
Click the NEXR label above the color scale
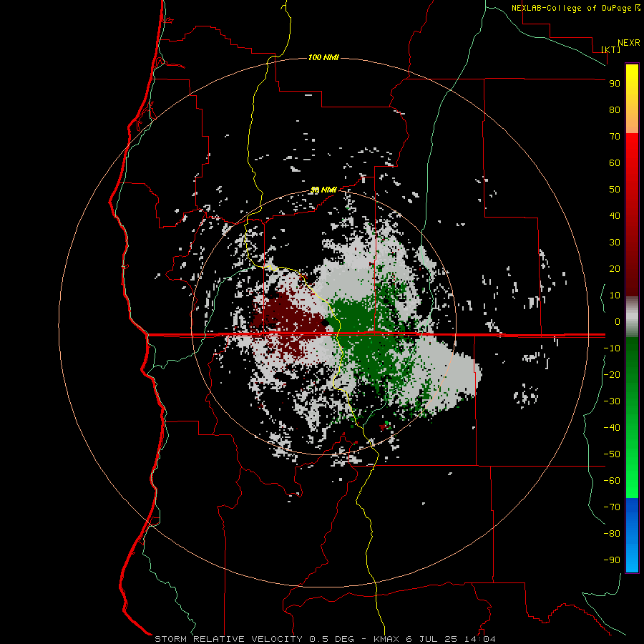(629, 43)
